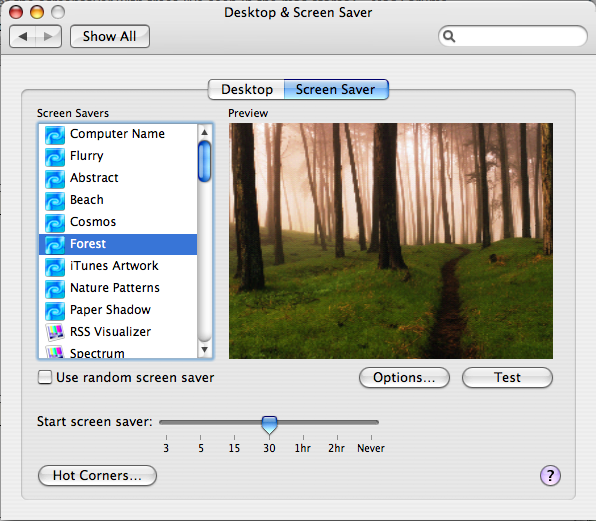Open screen saver Options dialog

coord(404,377)
